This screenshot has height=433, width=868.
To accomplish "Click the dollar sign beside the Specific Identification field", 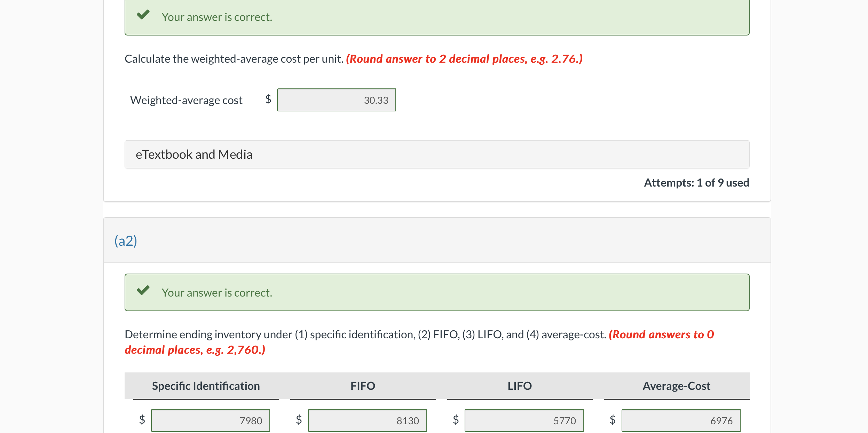I will (142, 420).
